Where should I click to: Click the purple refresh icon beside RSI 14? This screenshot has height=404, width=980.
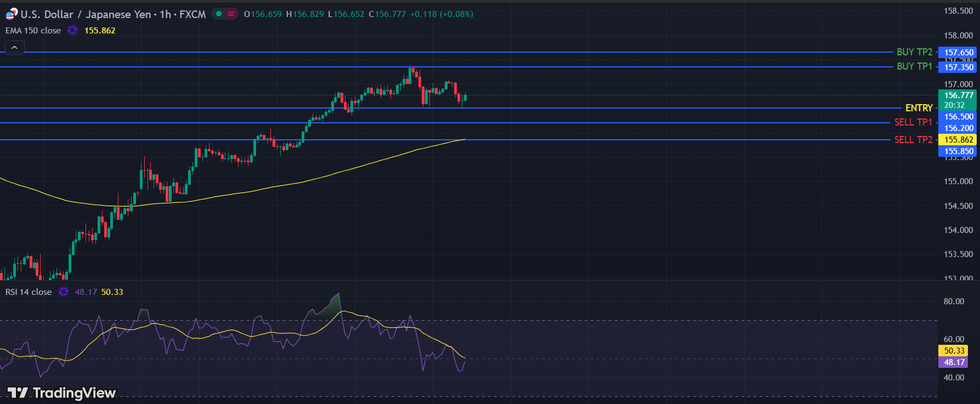point(64,292)
